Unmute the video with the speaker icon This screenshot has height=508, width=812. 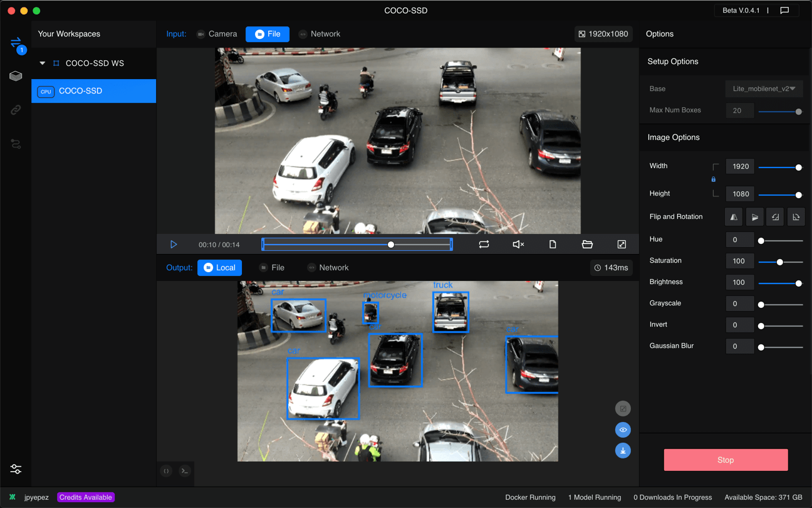coord(518,245)
